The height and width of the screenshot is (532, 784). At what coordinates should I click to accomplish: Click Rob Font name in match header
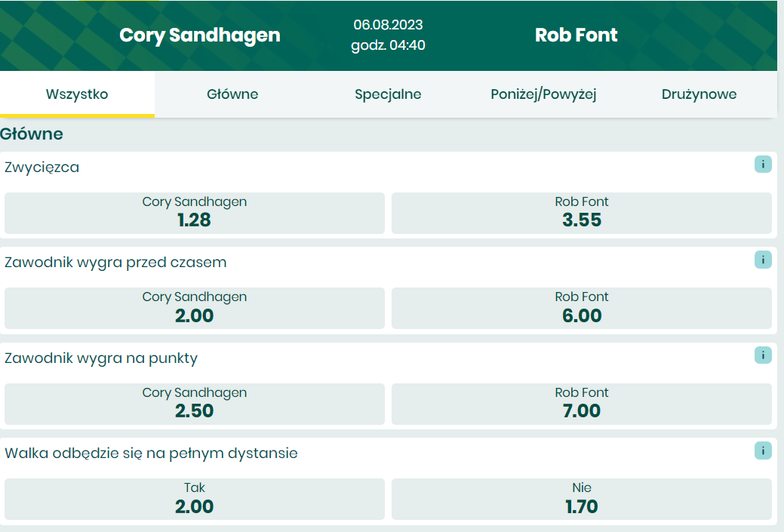pos(576,35)
